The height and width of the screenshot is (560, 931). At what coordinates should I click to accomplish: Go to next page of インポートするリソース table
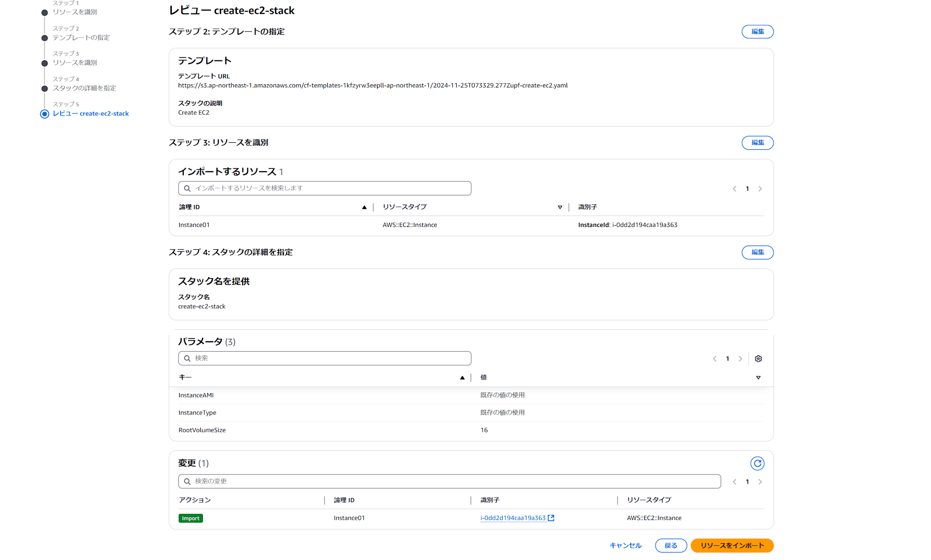tap(760, 189)
